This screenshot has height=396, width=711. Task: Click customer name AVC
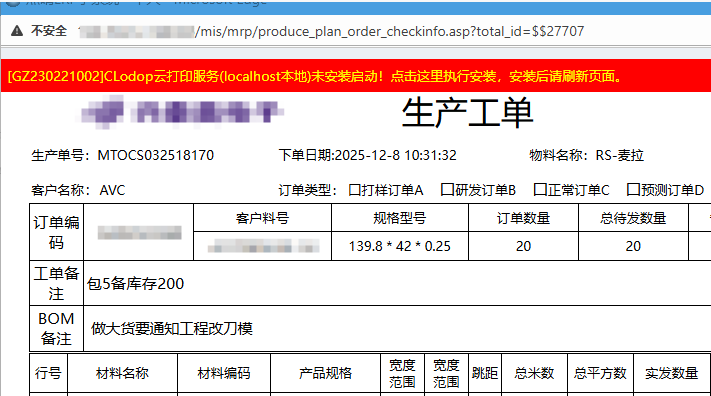pos(112,190)
